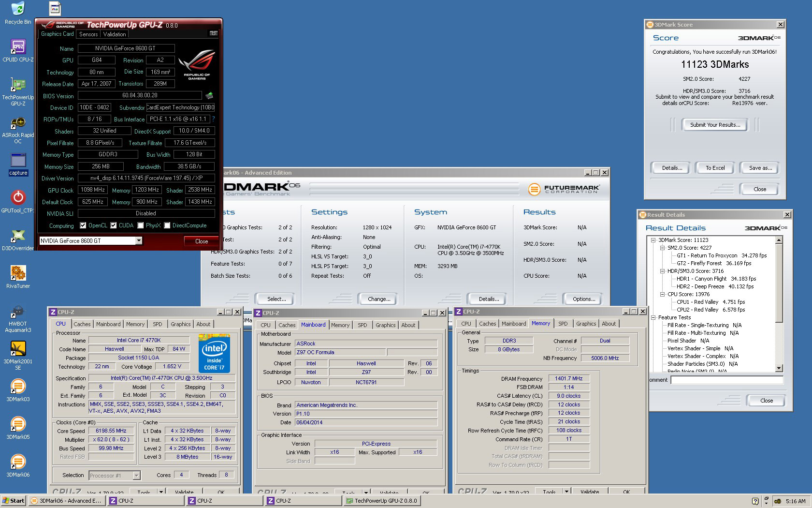
Task: Click the BIOS version save chip icon
Action: (x=209, y=96)
